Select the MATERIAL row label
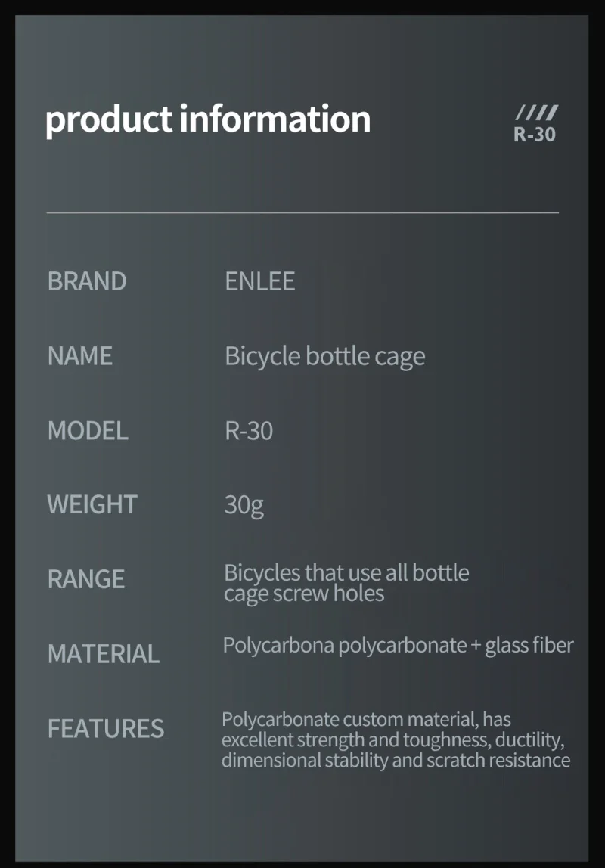 tap(104, 654)
